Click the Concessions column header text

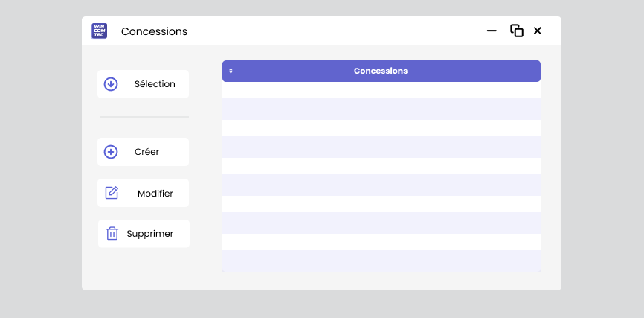point(381,71)
